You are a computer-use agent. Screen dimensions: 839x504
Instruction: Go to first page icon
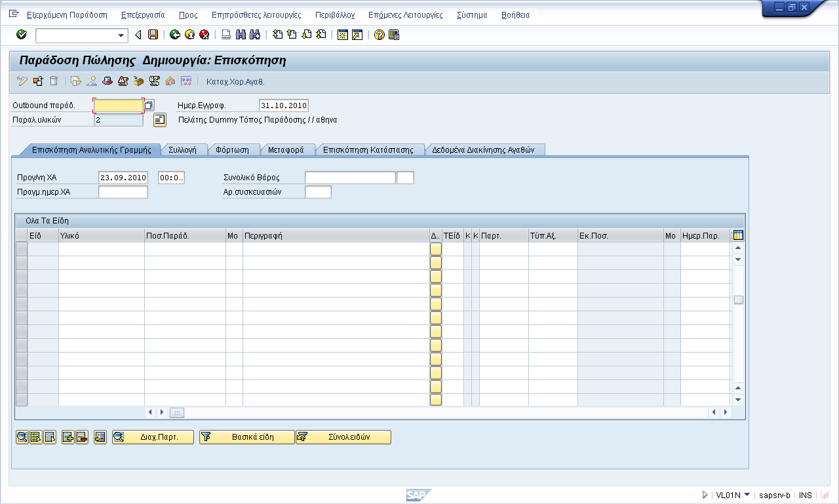(x=277, y=35)
